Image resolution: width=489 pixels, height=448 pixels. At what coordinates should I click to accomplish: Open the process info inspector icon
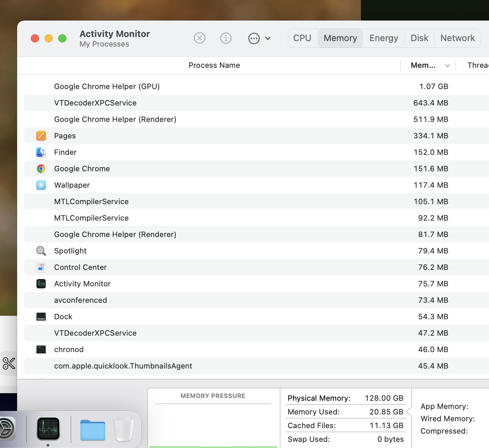click(x=226, y=38)
